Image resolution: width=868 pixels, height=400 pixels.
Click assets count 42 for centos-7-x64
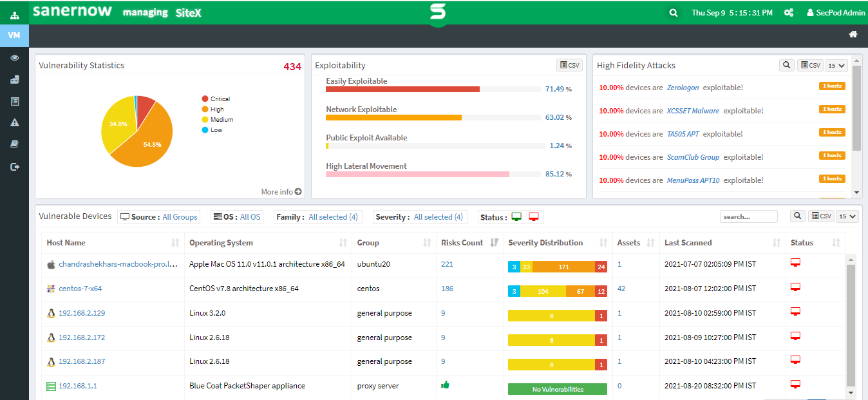click(x=621, y=289)
